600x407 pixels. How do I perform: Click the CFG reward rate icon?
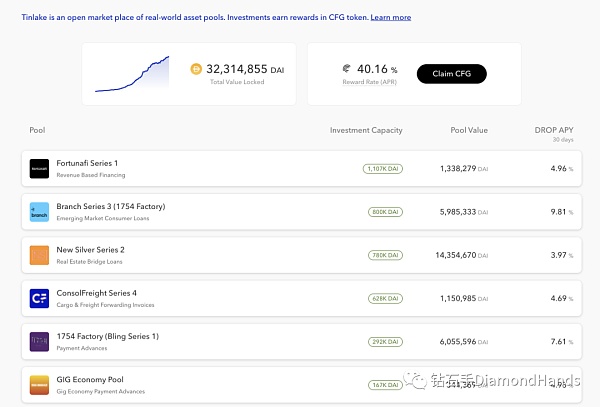tap(346, 69)
